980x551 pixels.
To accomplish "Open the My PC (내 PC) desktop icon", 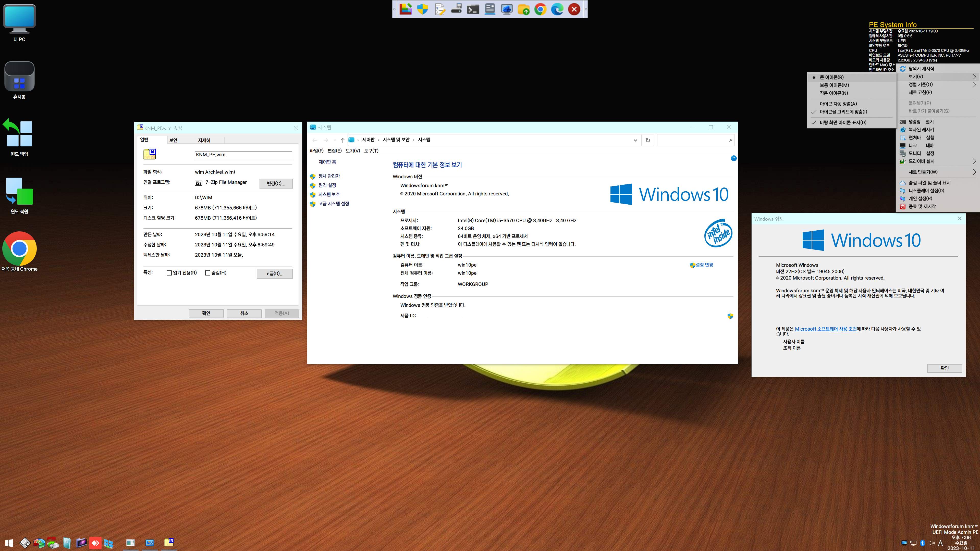I will click(x=19, y=23).
